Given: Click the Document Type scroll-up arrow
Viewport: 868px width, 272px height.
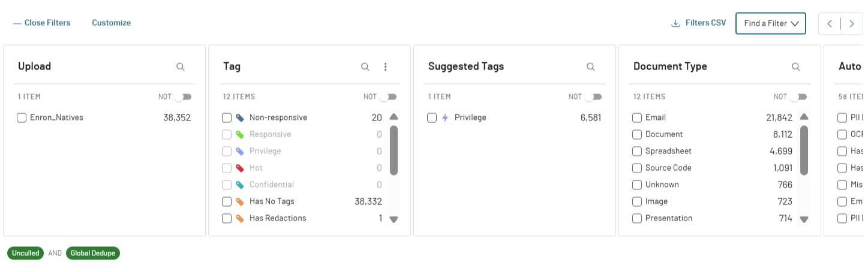Looking at the screenshot, I should click(x=804, y=117).
